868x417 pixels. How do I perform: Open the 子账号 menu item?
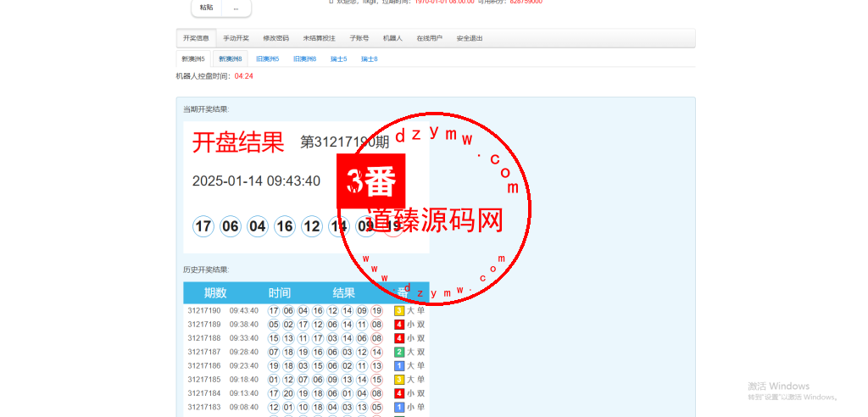(359, 38)
